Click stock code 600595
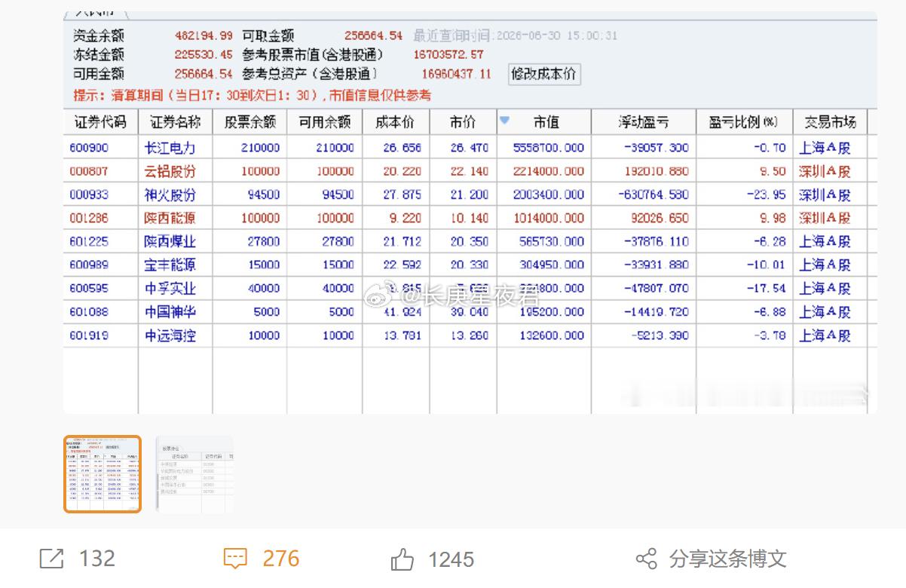Screen dimensions: 906x588 (89, 288)
